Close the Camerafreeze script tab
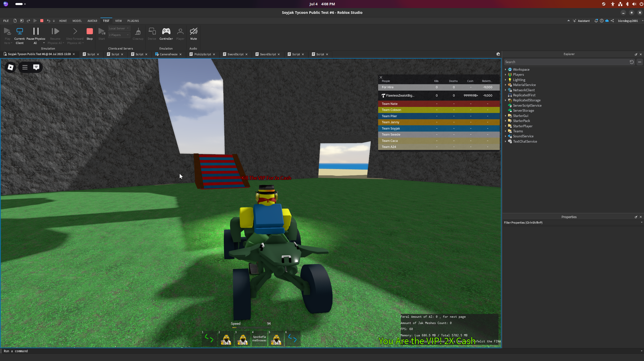644x361 pixels. click(x=181, y=54)
